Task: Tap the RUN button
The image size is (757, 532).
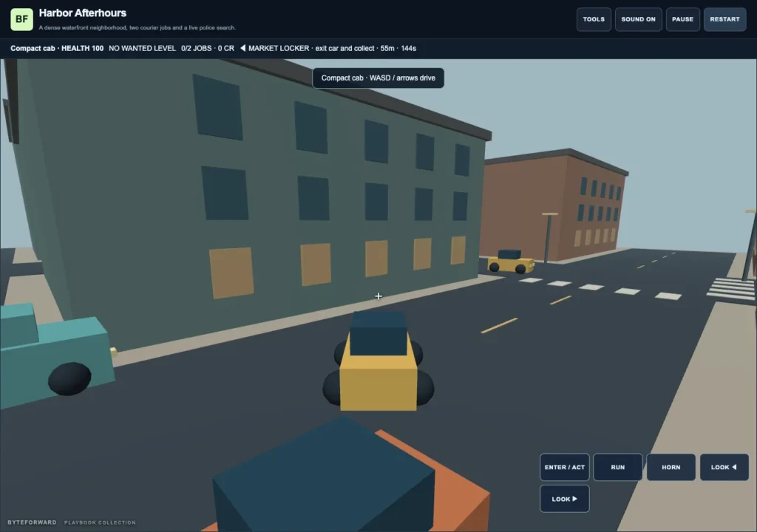Action: click(617, 467)
